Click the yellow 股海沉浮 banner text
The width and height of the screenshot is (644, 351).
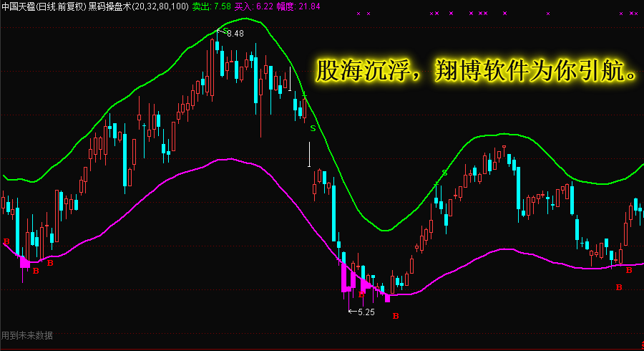tap(476, 72)
